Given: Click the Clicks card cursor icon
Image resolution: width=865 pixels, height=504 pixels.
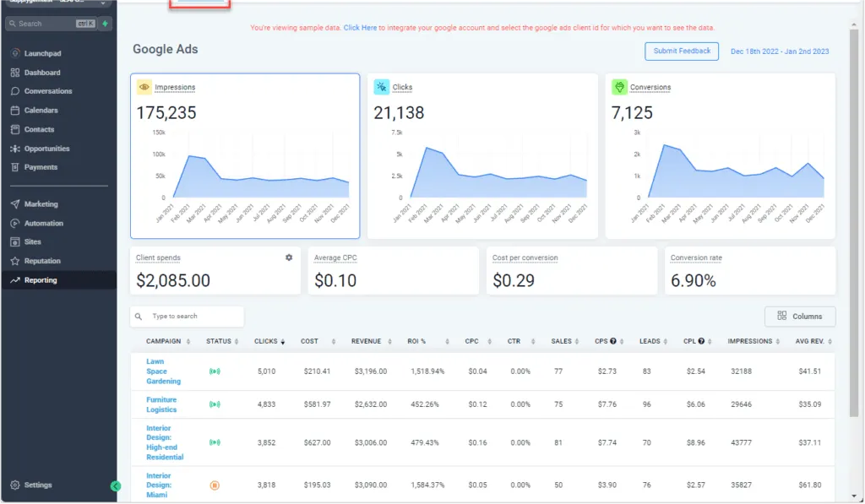Looking at the screenshot, I should (x=381, y=87).
